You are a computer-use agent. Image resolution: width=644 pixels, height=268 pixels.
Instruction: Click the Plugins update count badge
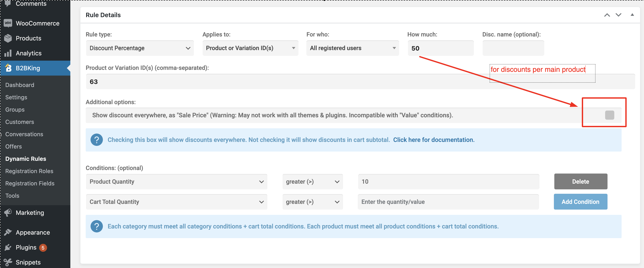click(43, 248)
